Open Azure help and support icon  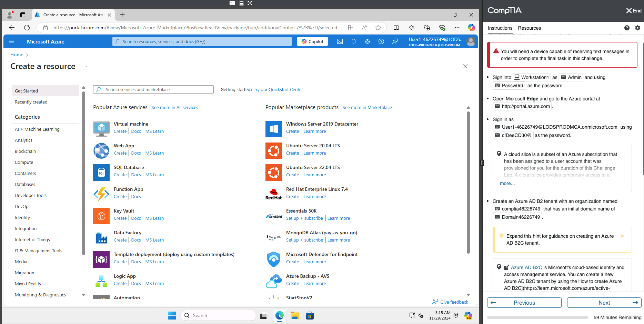pos(381,41)
